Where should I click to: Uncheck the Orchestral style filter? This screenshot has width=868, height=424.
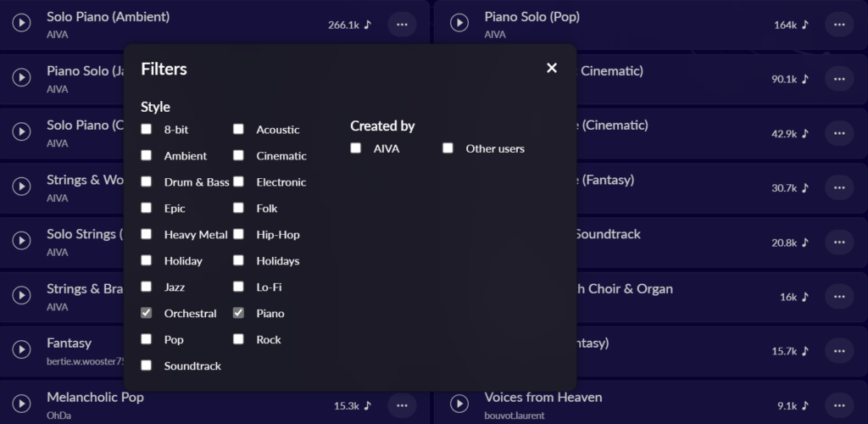pos(146,313)
